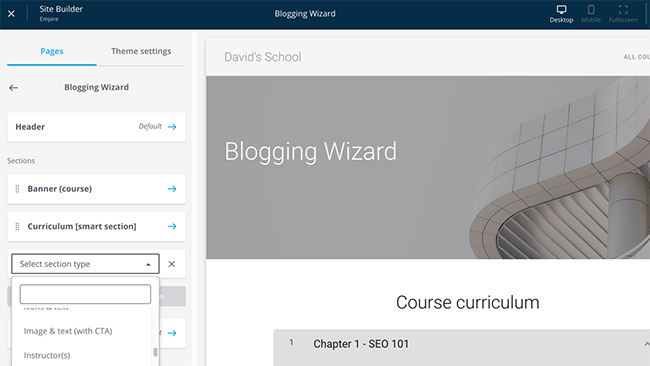Click the dropdown list scrollbar thumb
This screenshot has width=650, height=366.
155,352
